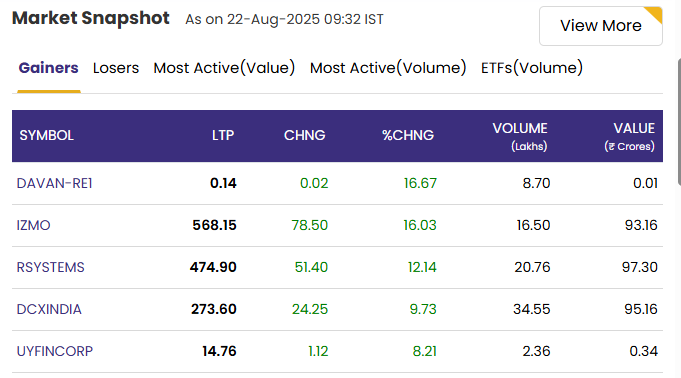This screenshot has width=681, height=378.
Task: View the RSYSTEMS stock details
Action: coord(50,267)
